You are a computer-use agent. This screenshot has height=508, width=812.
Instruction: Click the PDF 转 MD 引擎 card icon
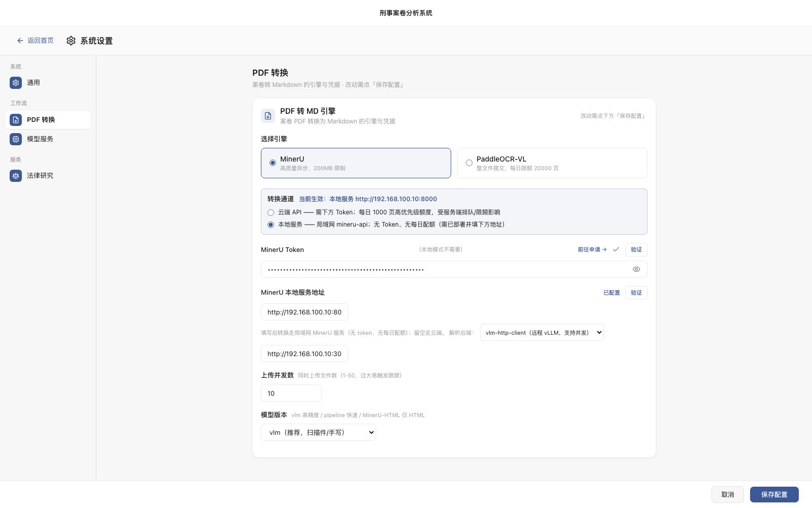pyautogui.click(x=268, y=116)
